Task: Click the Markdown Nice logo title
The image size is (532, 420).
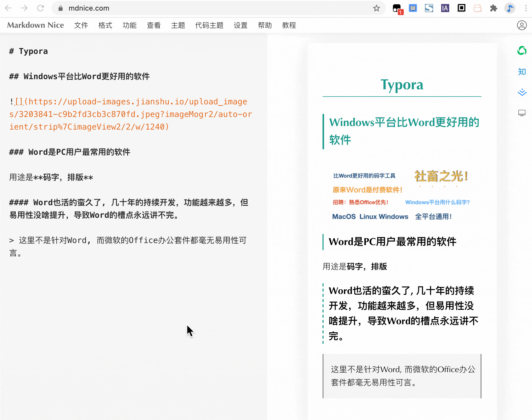Action: pos(36,25)
